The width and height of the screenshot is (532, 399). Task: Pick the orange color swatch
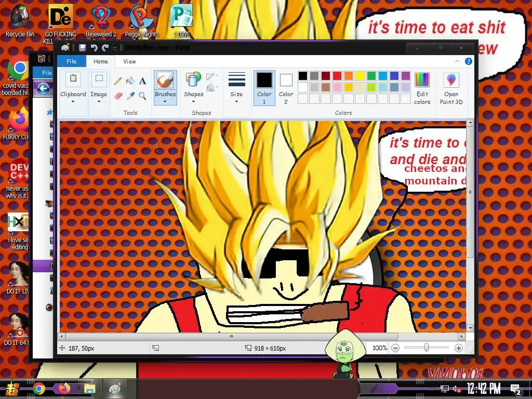coord(349,76)
